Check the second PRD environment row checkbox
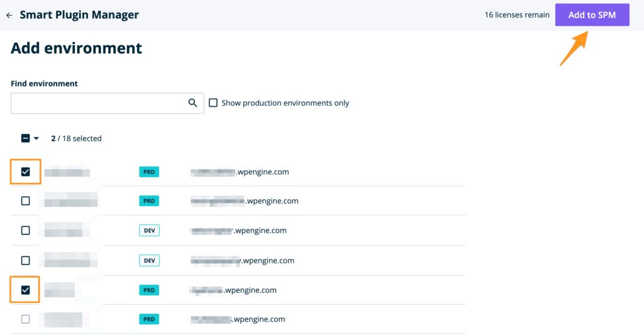 (x=25, y=200)
